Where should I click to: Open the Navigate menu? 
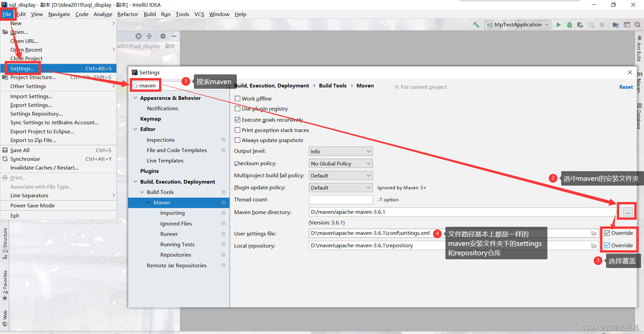pyautogui.click(x=59, y=14)
